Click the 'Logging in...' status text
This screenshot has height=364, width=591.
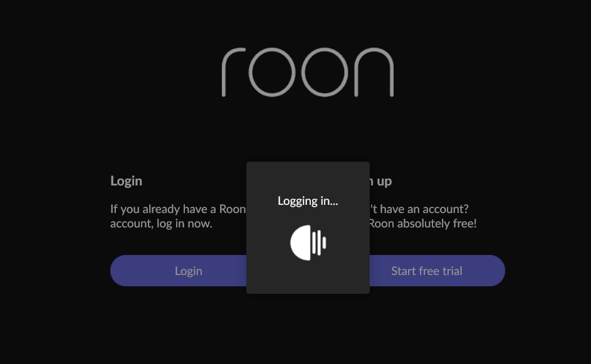pyautogui.click(x=308, y=201)
